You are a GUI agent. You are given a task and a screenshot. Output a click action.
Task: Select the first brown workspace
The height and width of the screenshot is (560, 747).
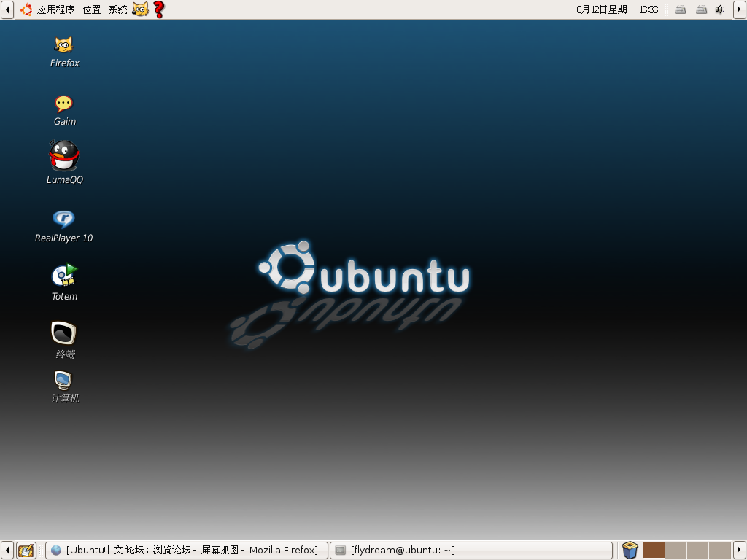point(654,551)
